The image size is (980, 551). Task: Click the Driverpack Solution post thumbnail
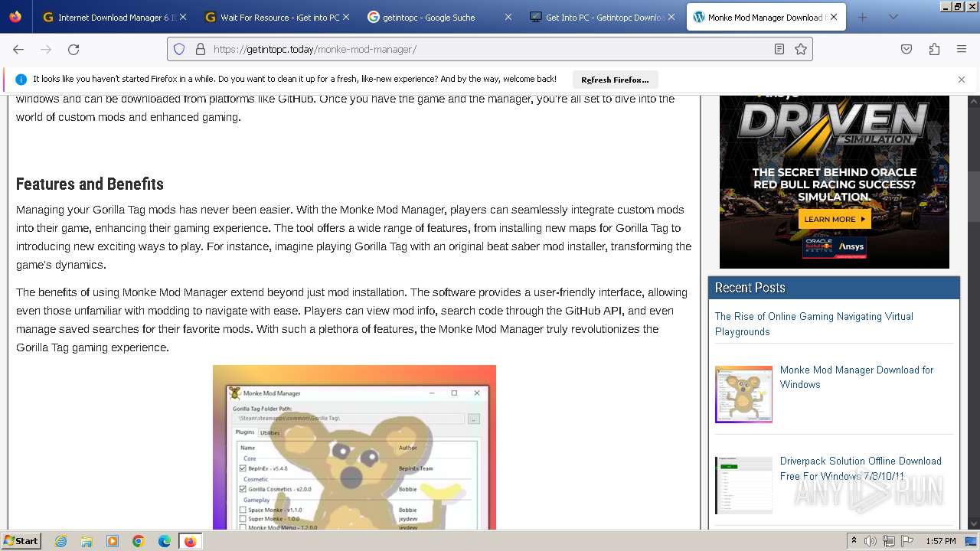(743, 485)
